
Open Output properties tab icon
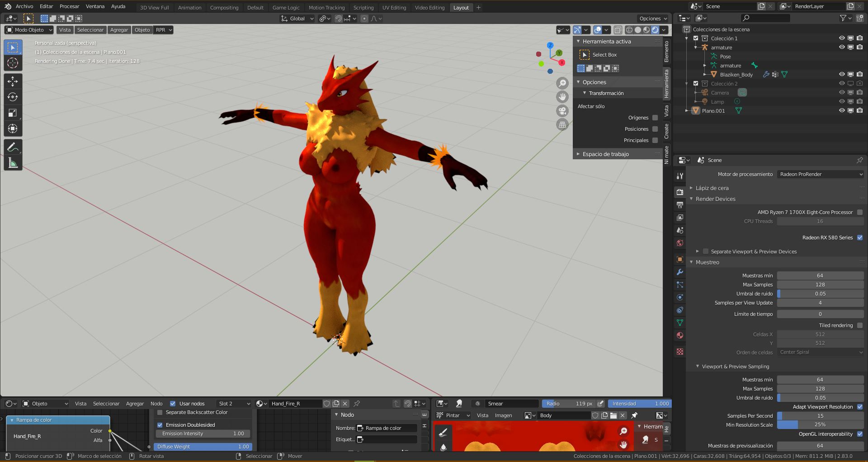(679, 205)
